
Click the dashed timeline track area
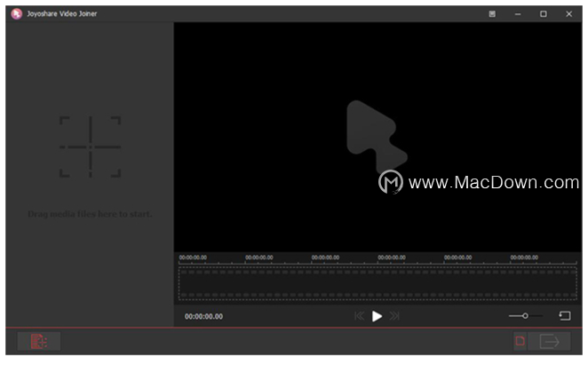(x=377, y=283)
